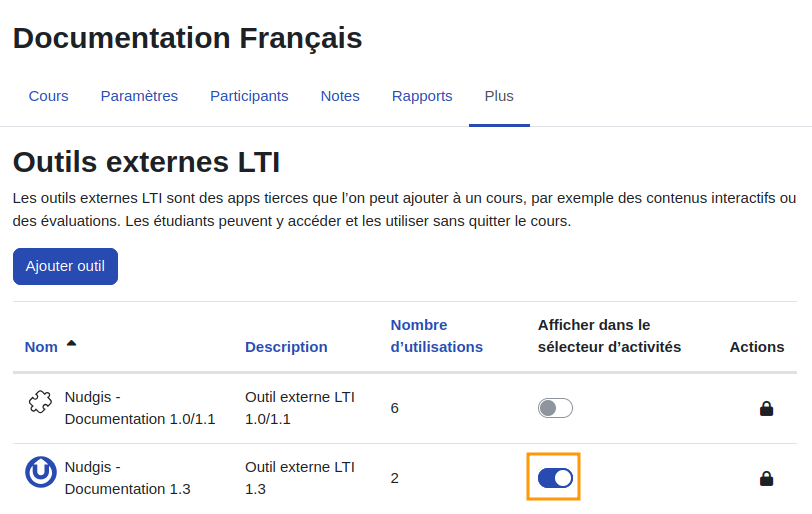Image resolution: width=812 pixels, height=514 pixels.
Task: Click the lock icon in the Nudgis 1.0/1.1 row
Action: coord(766,408)
